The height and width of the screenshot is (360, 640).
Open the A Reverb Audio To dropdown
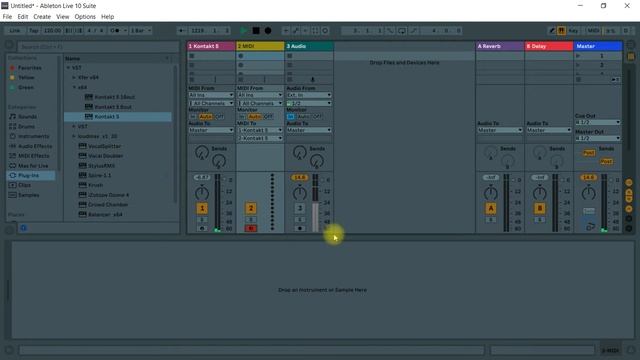click(x=500, y=130)
